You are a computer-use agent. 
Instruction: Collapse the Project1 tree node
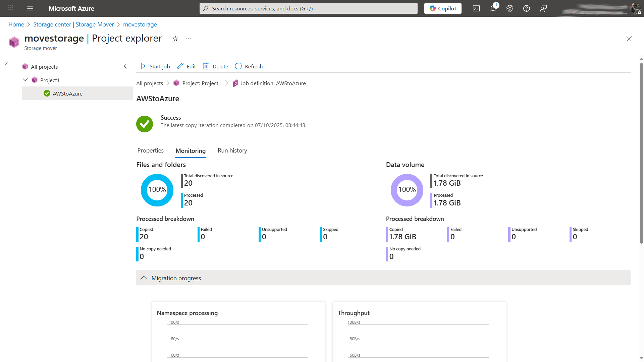click(x=25, y=80)
